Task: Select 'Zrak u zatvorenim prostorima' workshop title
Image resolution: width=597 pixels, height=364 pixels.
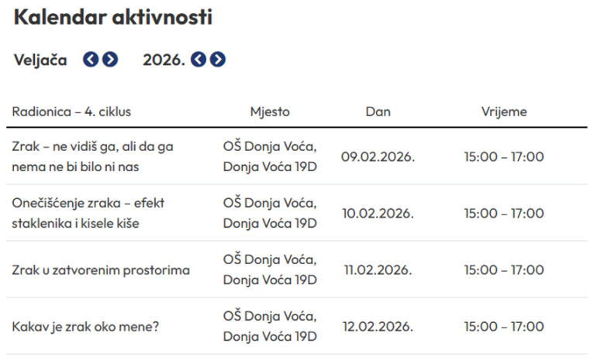Action: point(101,270)
